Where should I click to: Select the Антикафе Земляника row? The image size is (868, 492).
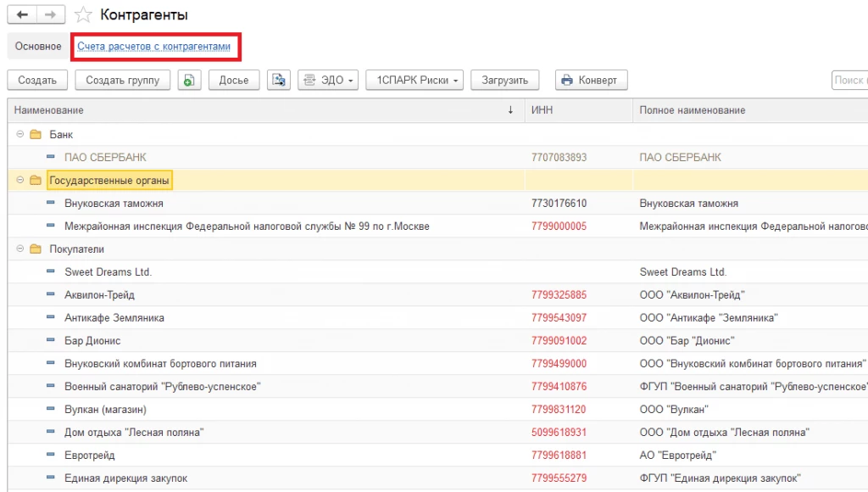coord(438,318)
